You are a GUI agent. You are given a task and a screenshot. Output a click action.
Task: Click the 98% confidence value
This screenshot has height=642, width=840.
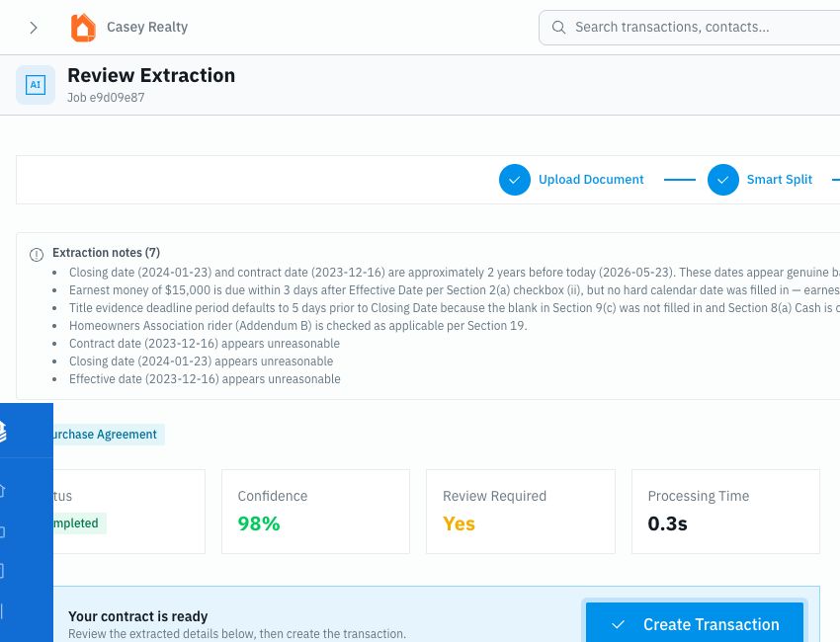coord(259,523)
